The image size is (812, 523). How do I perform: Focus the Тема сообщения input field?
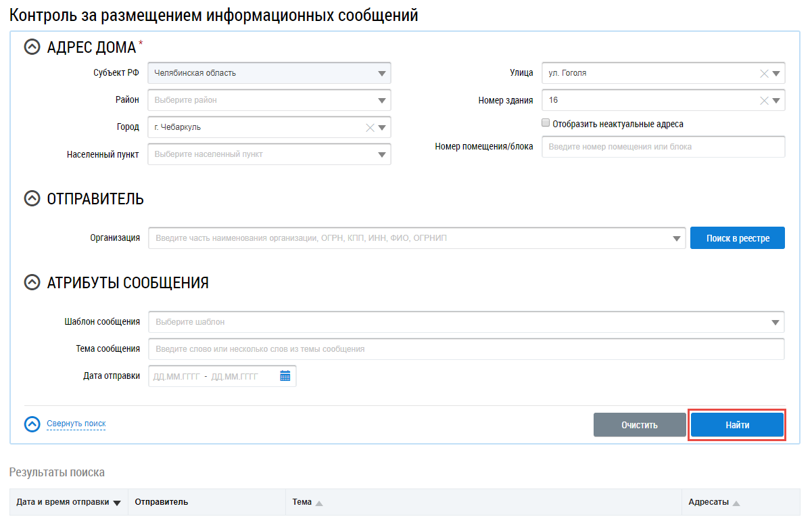(x=466, y=349)
